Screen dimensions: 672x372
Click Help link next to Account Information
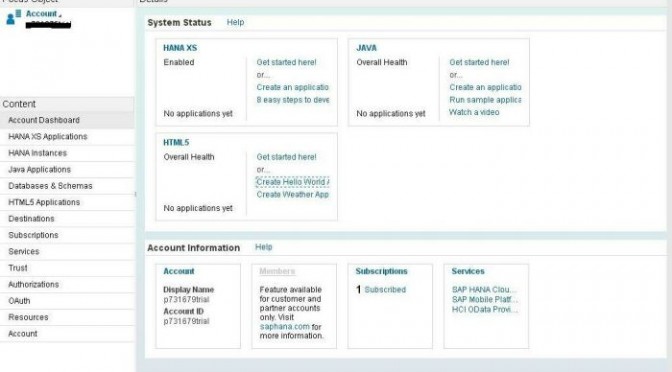pos(264,247)
